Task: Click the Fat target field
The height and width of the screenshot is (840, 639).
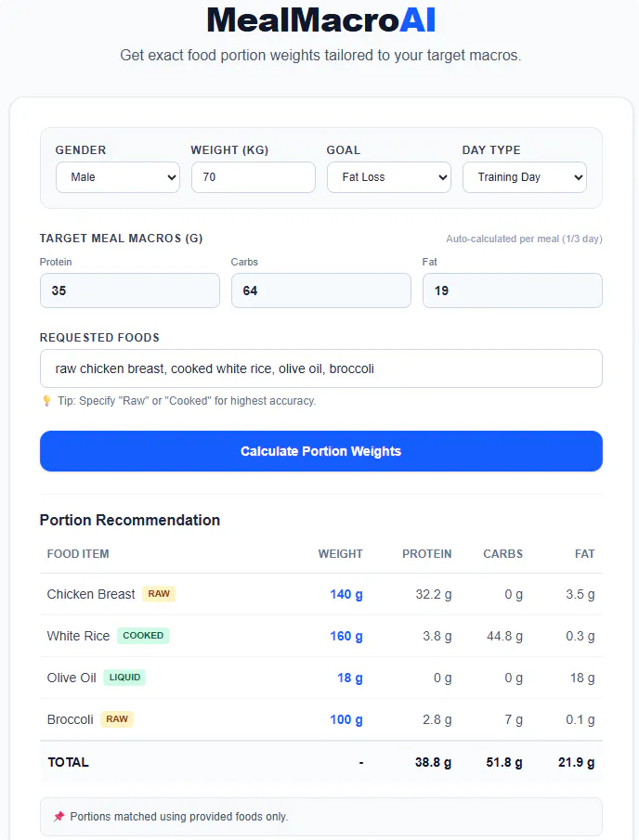Action: click(x=513, y=291)
